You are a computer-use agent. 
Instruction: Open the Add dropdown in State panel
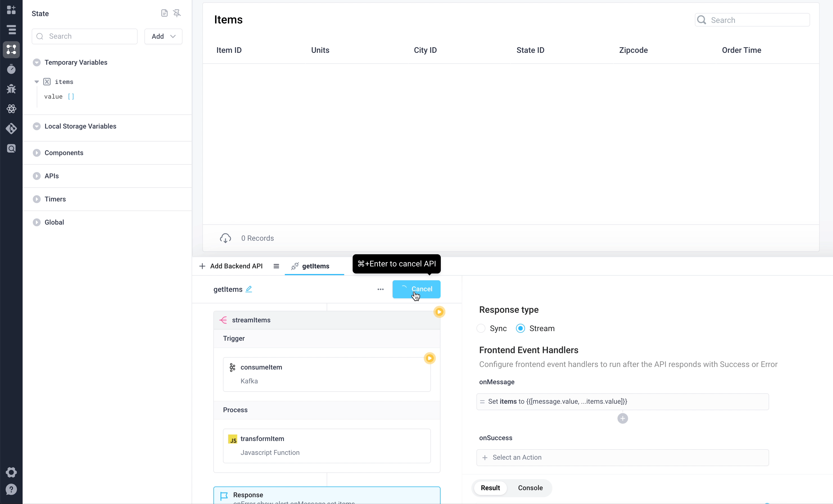pyautogui.click(x=163, y=36)
